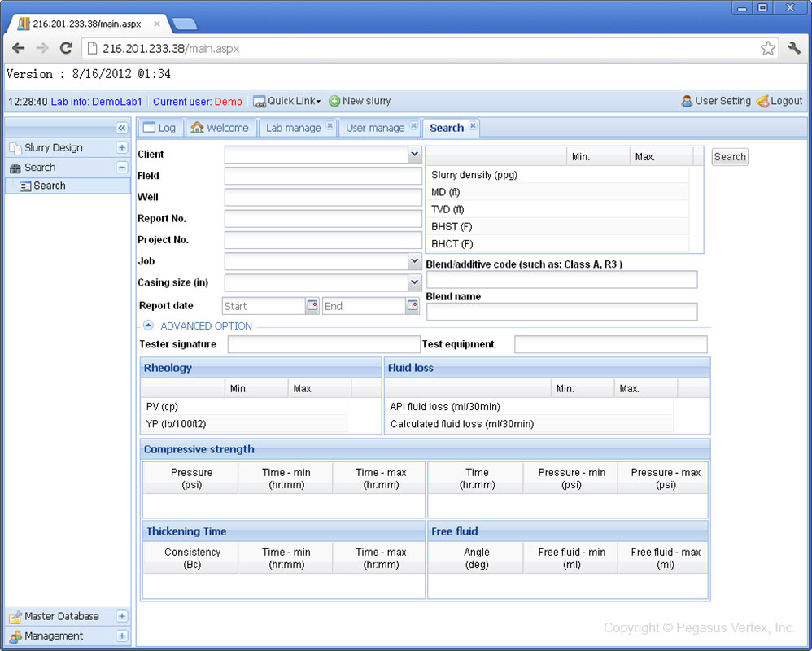Run search with the Search button
The height and width of the screenshot is (651, 812).
[730, 157]
